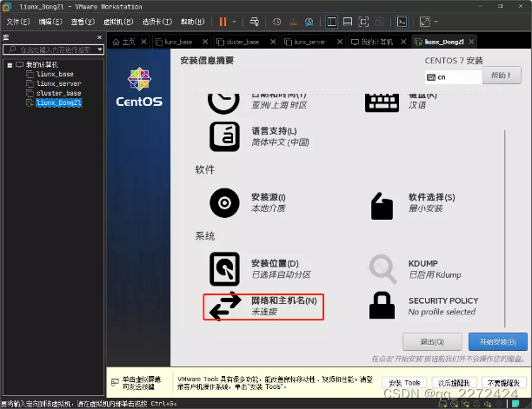Click the network adapter status bar icon
The image size is (532, 409).
point(466,404)
